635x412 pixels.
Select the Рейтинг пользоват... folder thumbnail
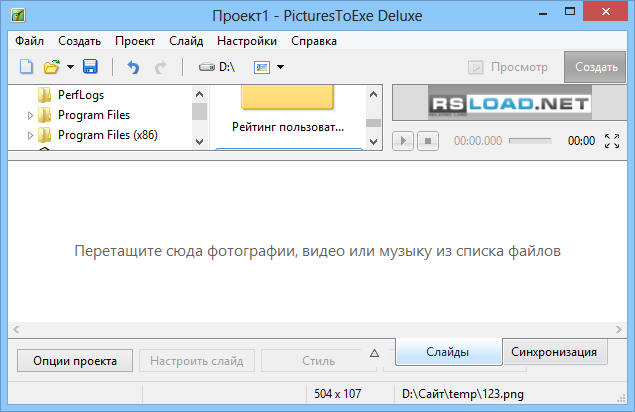click(x=288, y=109)
